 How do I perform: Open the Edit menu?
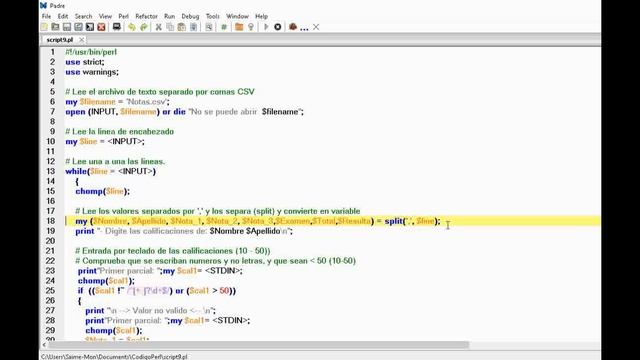(63, 16)
